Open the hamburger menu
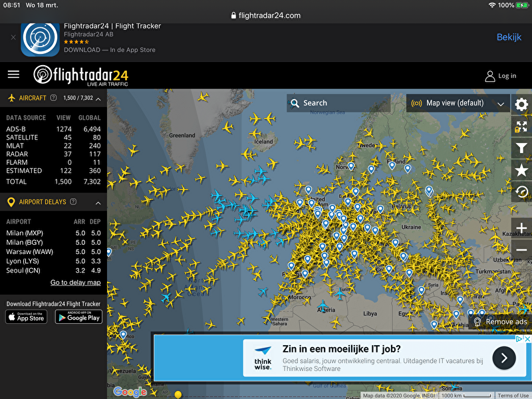 click(13, 74)
